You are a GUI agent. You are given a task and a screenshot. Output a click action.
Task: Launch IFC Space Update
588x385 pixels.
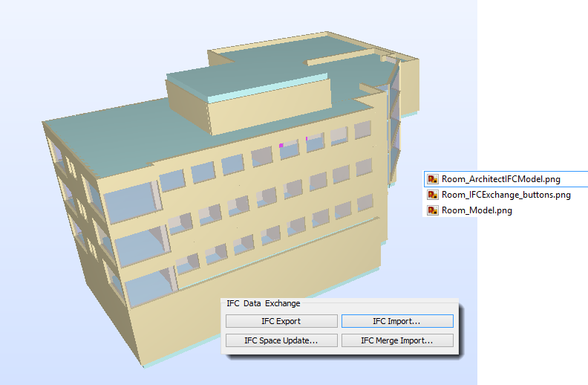pyautogui.click(x=281, y=340)
